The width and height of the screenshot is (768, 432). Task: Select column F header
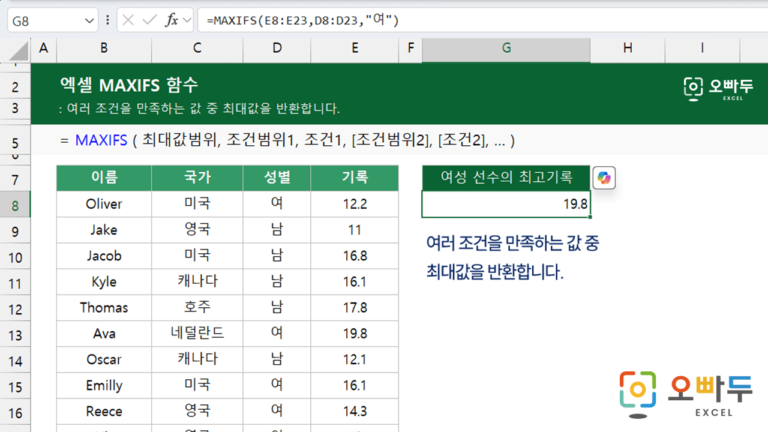410,48
